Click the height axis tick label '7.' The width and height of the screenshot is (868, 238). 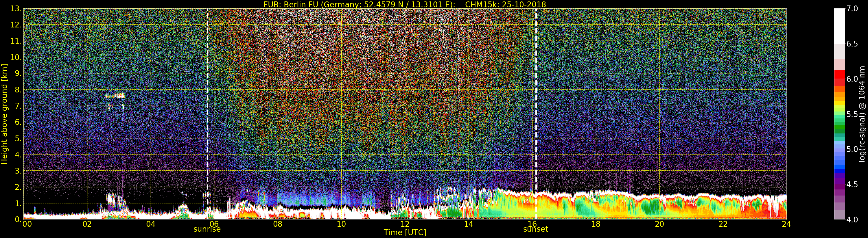tap(18, 106)
